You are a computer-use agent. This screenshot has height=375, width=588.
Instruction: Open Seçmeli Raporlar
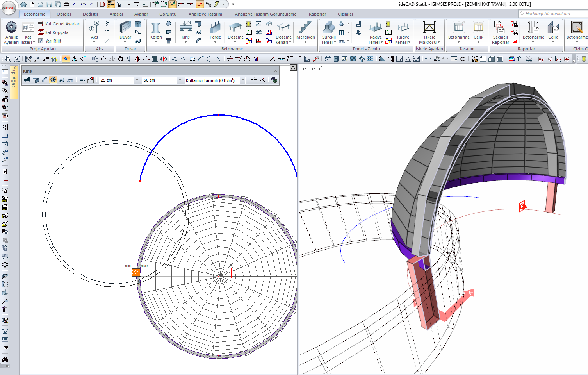(500, 33)
